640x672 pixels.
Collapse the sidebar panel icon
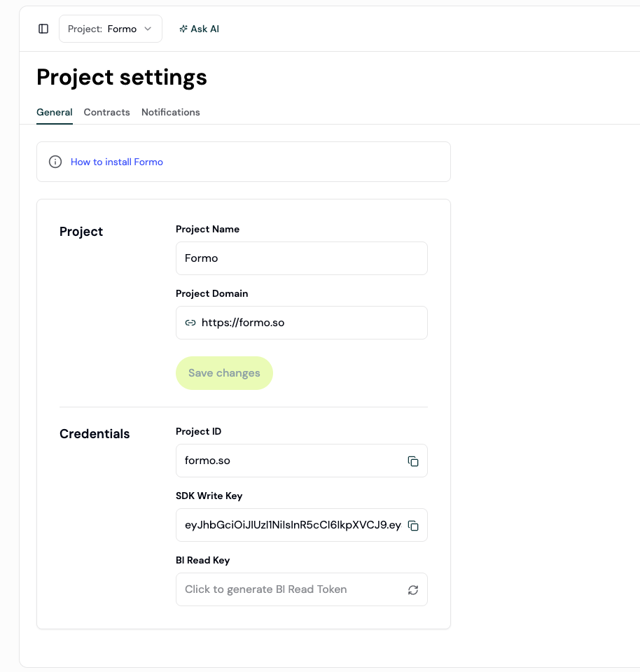pos(43,29)
